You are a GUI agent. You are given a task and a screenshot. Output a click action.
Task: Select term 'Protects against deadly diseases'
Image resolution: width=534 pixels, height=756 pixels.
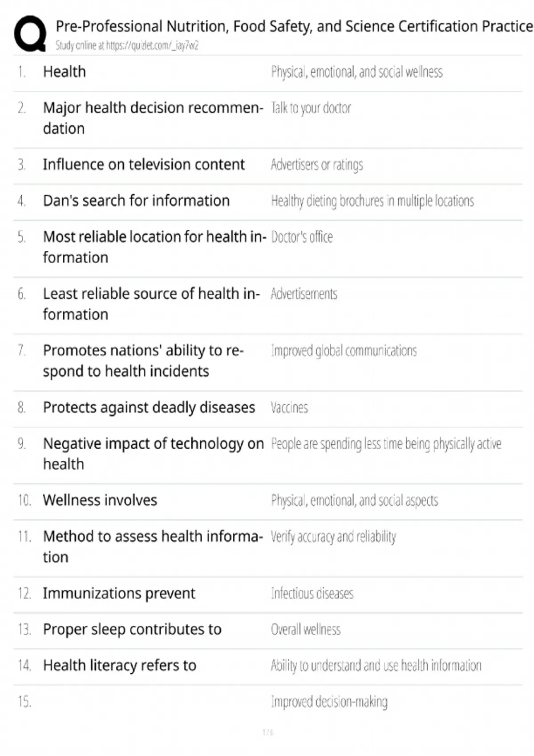[149, 407]
